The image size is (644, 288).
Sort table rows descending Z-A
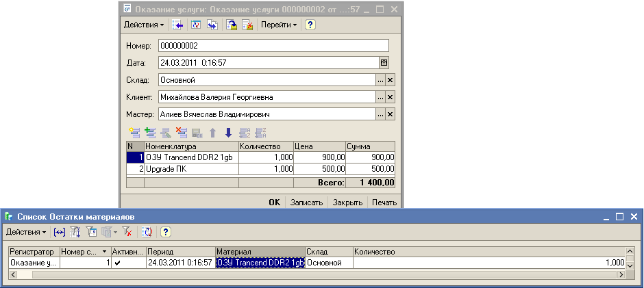pyautogui.click(x=260, y=133)
